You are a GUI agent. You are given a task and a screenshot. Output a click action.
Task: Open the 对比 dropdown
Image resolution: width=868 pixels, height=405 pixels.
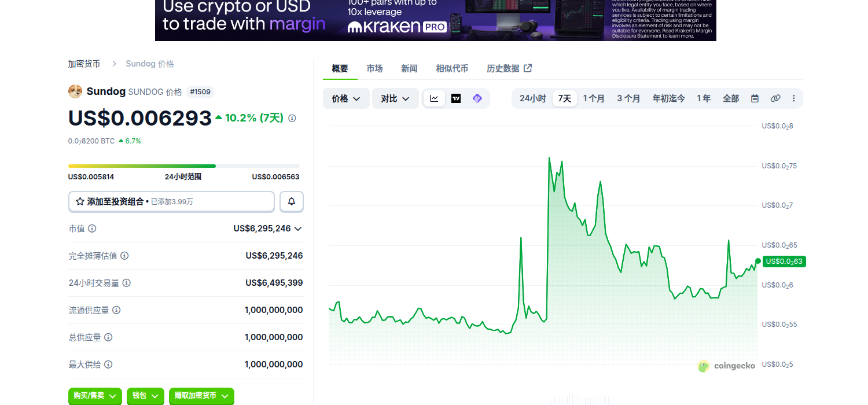click(x=395, y=98)
